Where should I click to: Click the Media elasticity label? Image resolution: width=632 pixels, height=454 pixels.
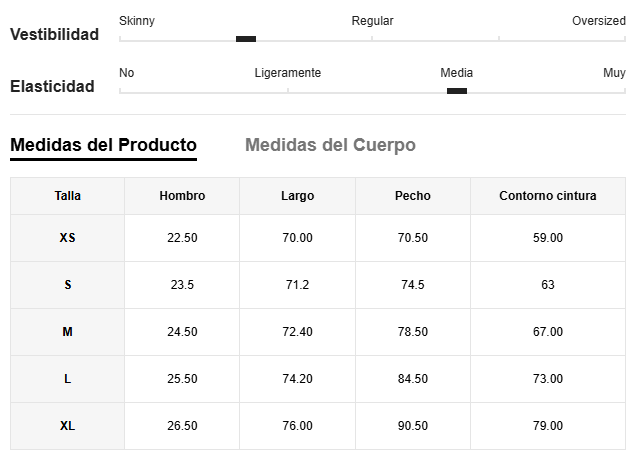click(x=456, y=73)
